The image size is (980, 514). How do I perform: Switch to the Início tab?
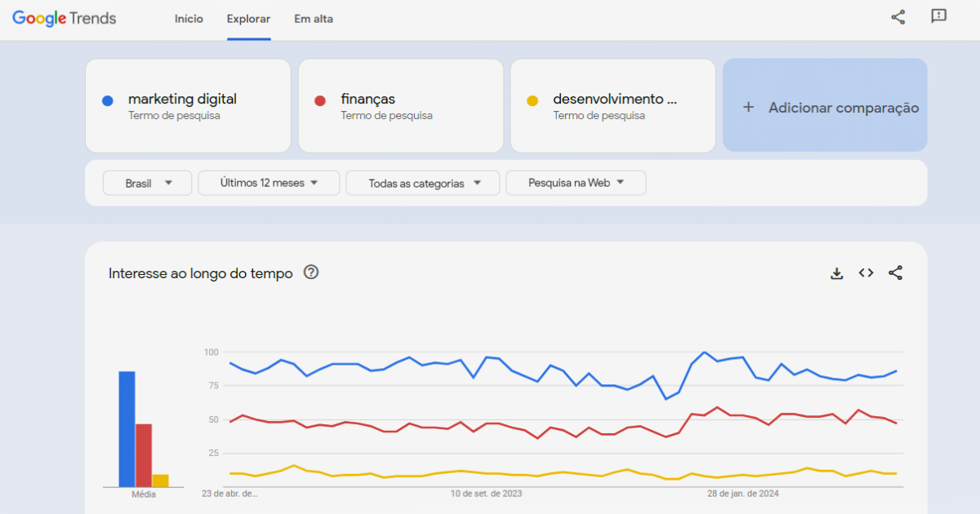189,18
